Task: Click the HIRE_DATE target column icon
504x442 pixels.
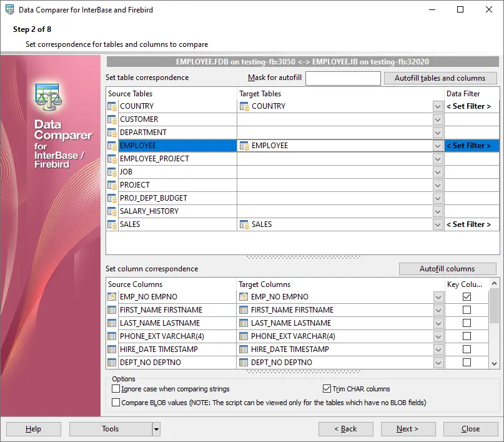Action: pos(244,349)
